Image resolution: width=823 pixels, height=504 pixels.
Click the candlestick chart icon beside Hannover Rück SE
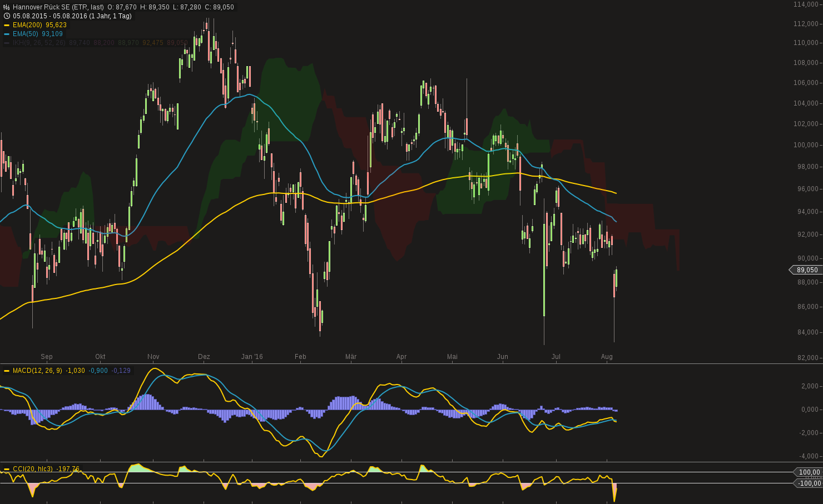[6, 7]
